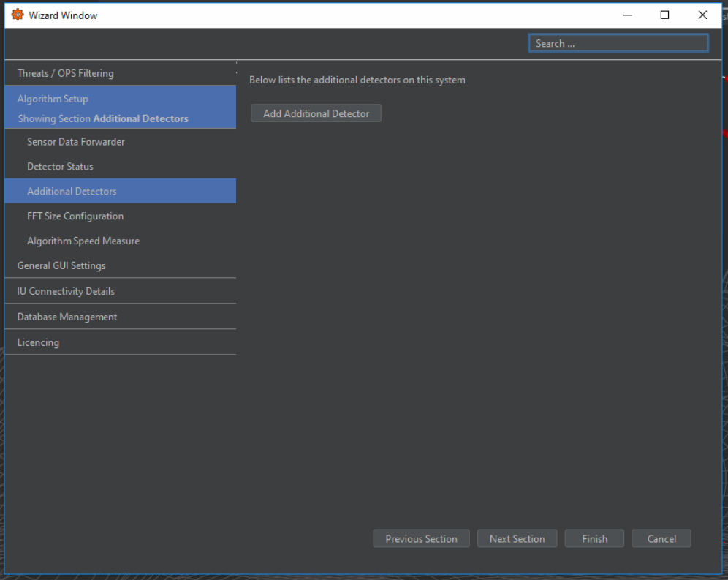The height and width of the screenshot is (580, 728).
Task: Open FFT Size Configuration
Action: coord(75,216)
